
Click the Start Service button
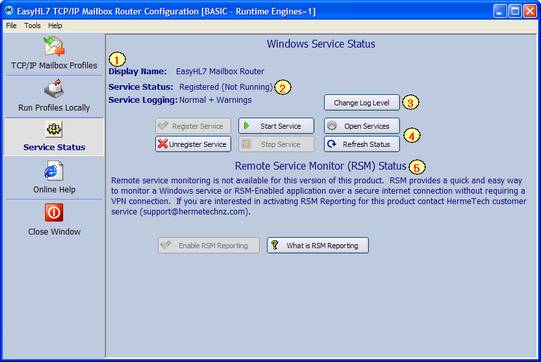[276, 126]
